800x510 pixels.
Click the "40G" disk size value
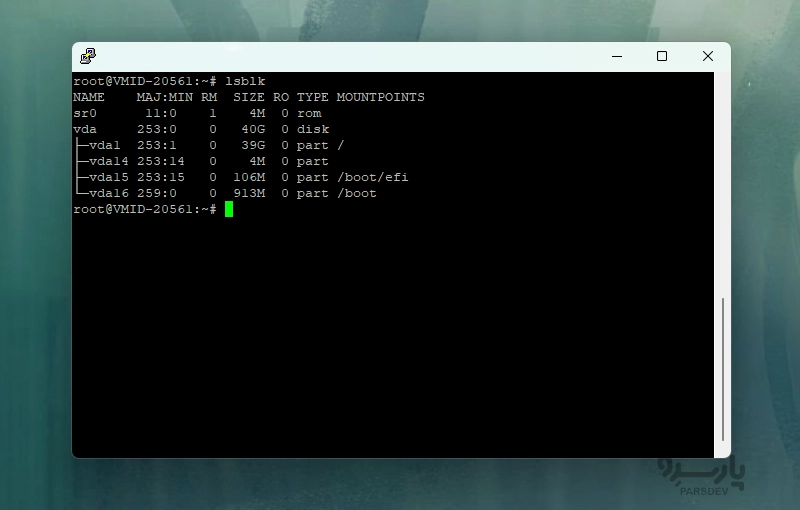click(x=253, y=129)
